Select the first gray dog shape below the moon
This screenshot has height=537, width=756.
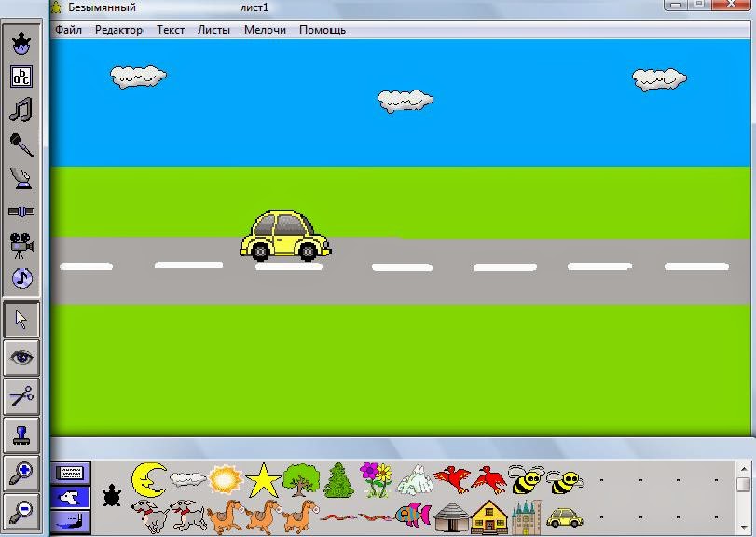(x=150, y=516)
